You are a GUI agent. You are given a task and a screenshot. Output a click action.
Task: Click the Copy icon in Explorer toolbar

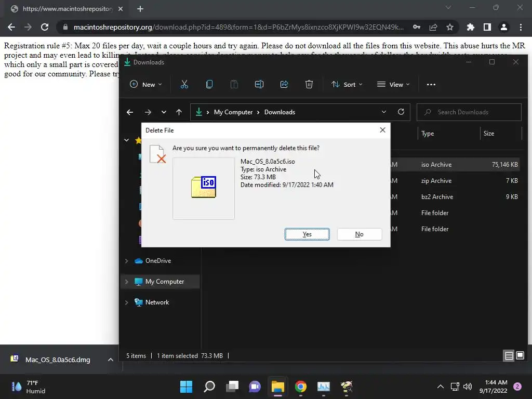(209, 85)
